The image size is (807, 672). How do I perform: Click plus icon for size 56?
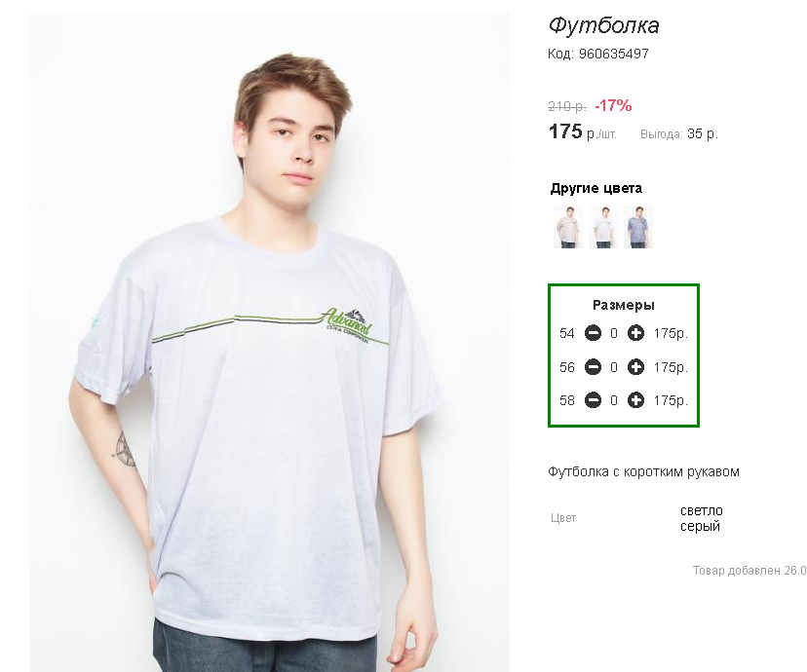point(635,367)
